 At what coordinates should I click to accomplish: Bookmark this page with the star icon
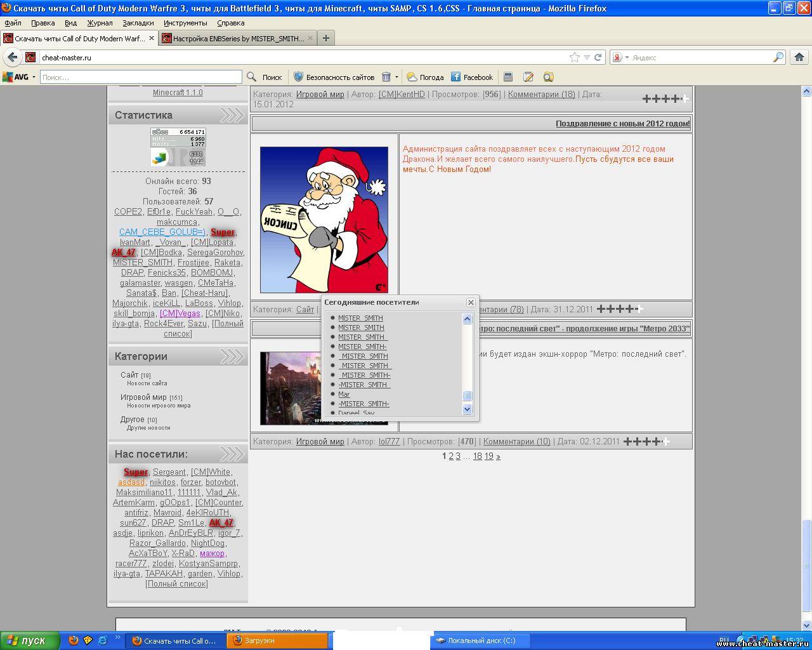[x=575, y=57]
